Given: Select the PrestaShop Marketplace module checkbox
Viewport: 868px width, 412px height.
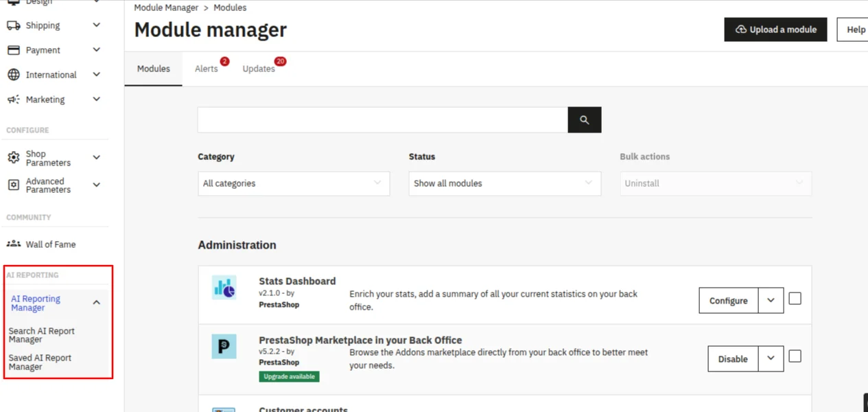Looking at the screenshot, I should click(x=795, y=356).
